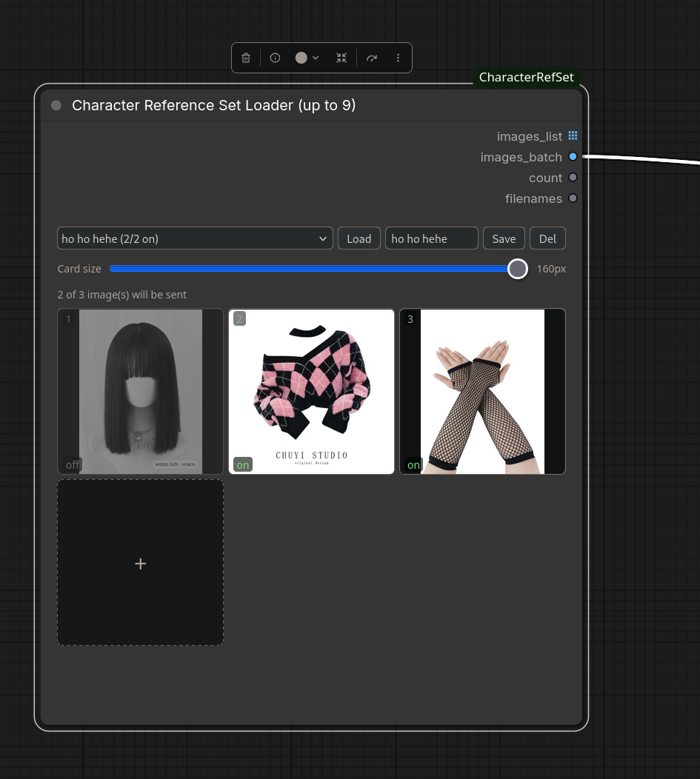Click the bypass node curved arrow icon
This screenshot has width=700, height=779.
tap(372, 58)
